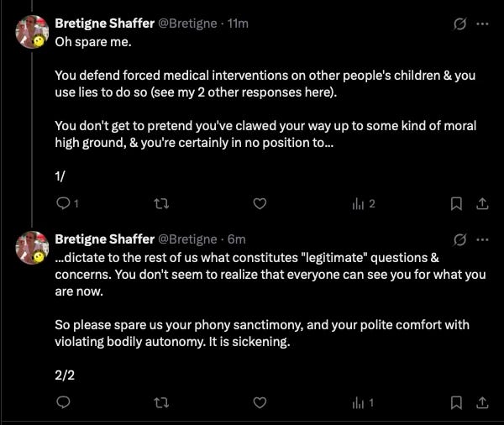Click the Grok icon on the 11m tweet
Image resolution: width=504 pixels, height=425 pixels.
[x=459, y=24]
